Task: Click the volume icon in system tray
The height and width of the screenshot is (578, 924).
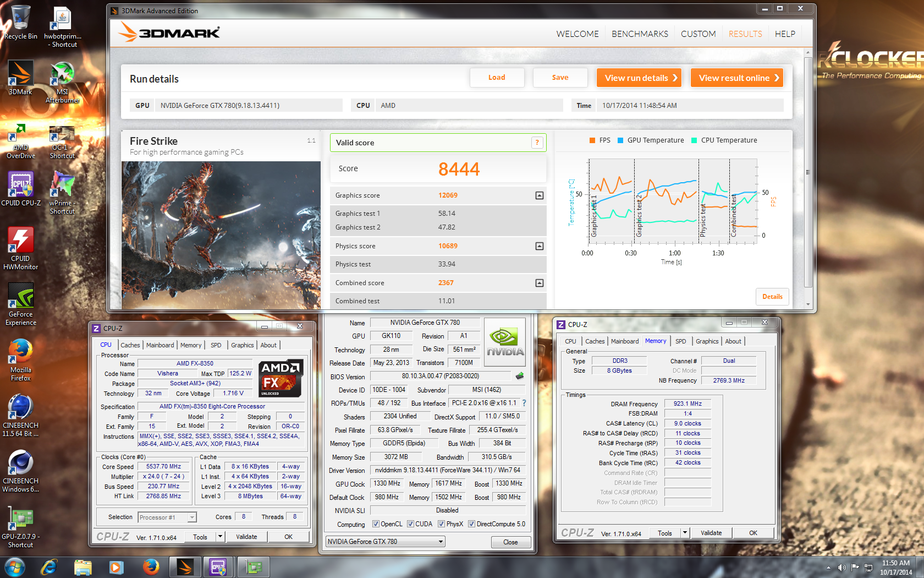Action: 842,567
